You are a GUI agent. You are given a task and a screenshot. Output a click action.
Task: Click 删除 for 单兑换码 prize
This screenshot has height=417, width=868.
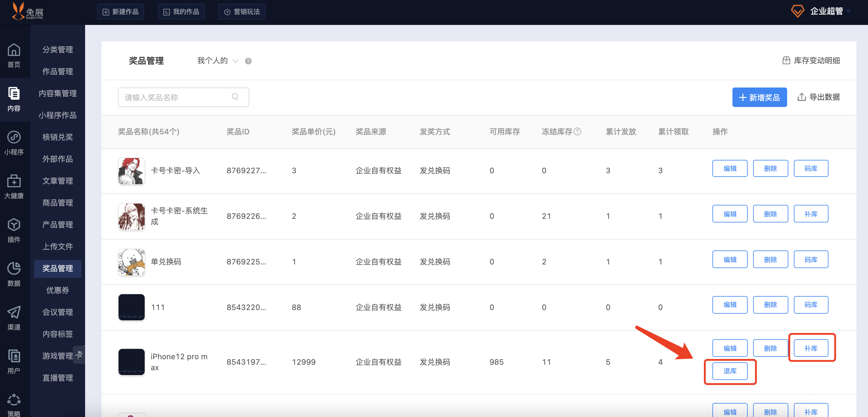coord(770,260)
